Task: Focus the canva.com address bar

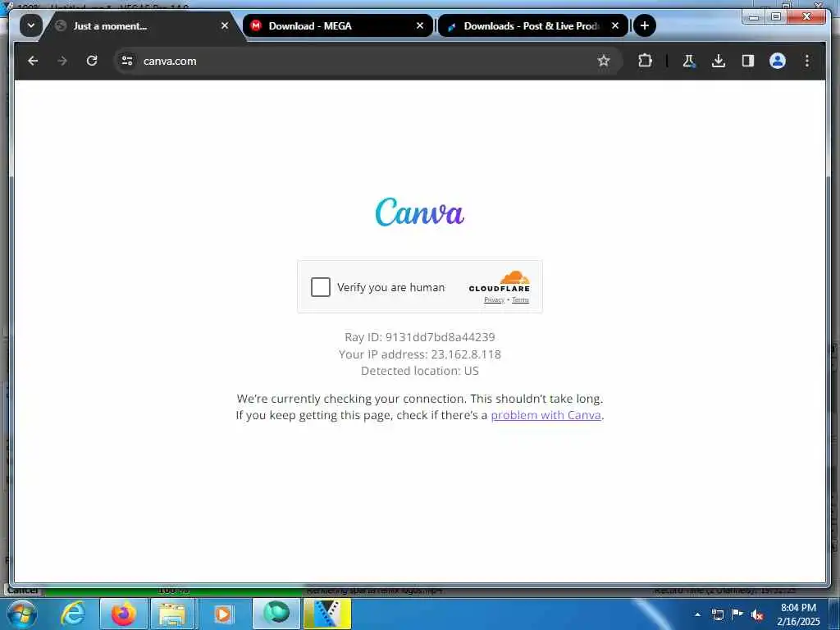Action: click(x=367, y=61)
